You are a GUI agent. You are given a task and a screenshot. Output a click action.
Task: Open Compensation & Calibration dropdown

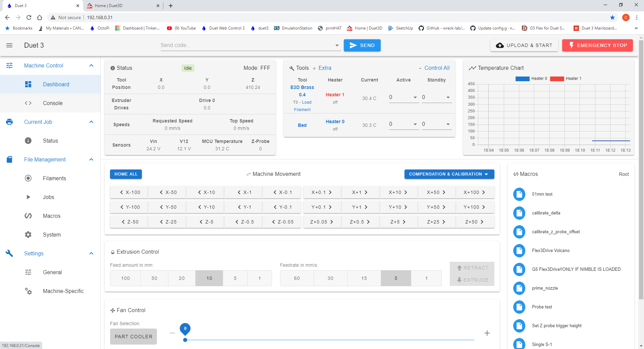pos(449,174)
